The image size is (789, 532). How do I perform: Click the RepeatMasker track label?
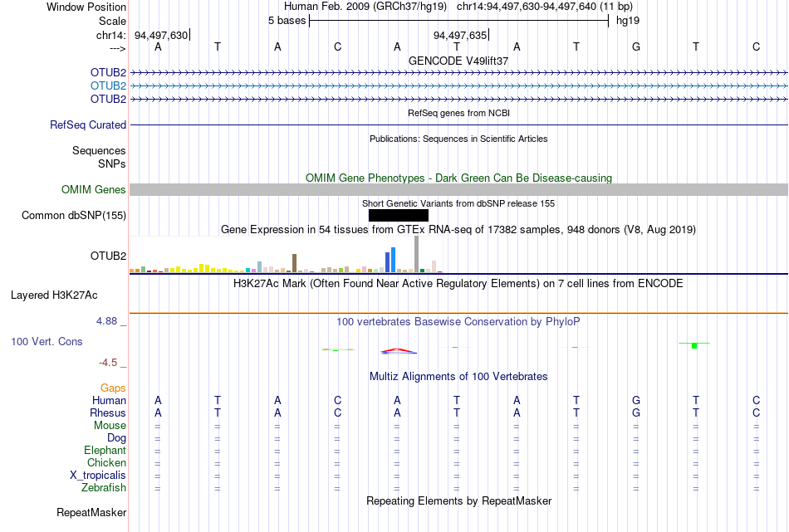[x=91, y=513]
